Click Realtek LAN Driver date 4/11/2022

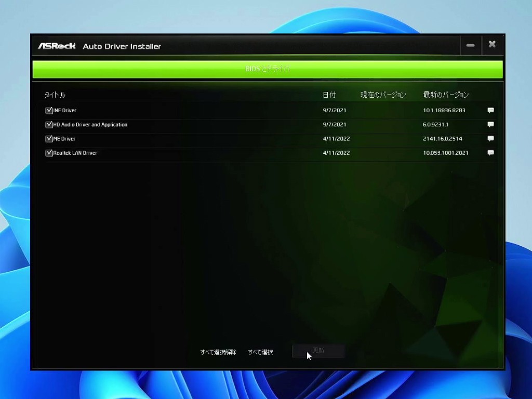(x=336, y=153)
